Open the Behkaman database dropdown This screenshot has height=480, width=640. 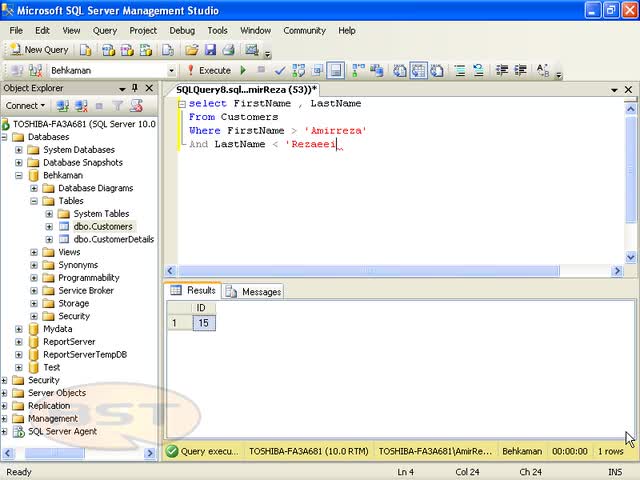(171, 71)
